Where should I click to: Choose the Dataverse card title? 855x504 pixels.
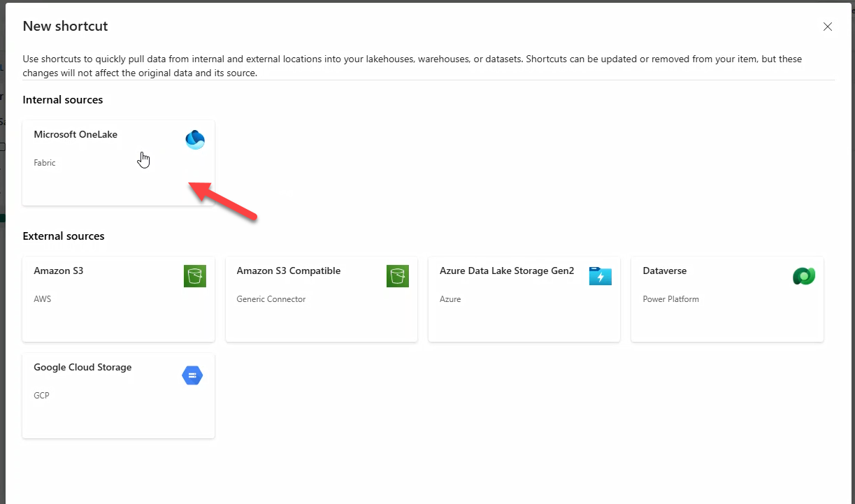[x=664, y=271]
